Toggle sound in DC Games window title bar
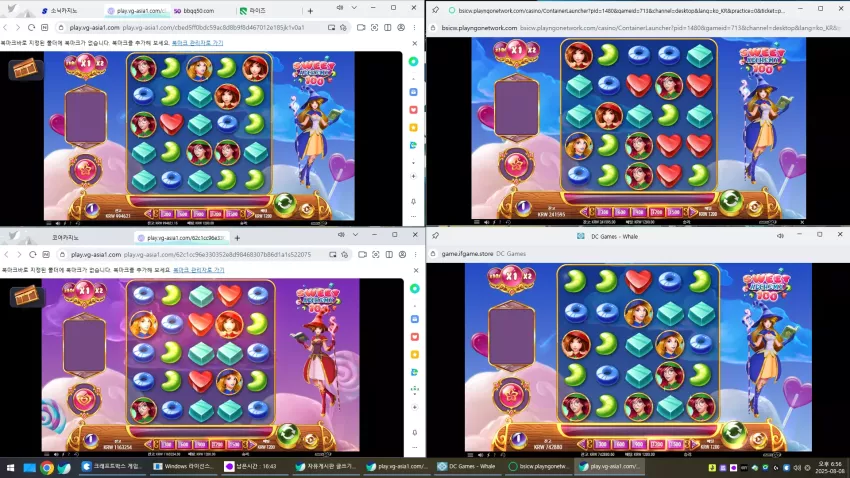 click(780, 236)
